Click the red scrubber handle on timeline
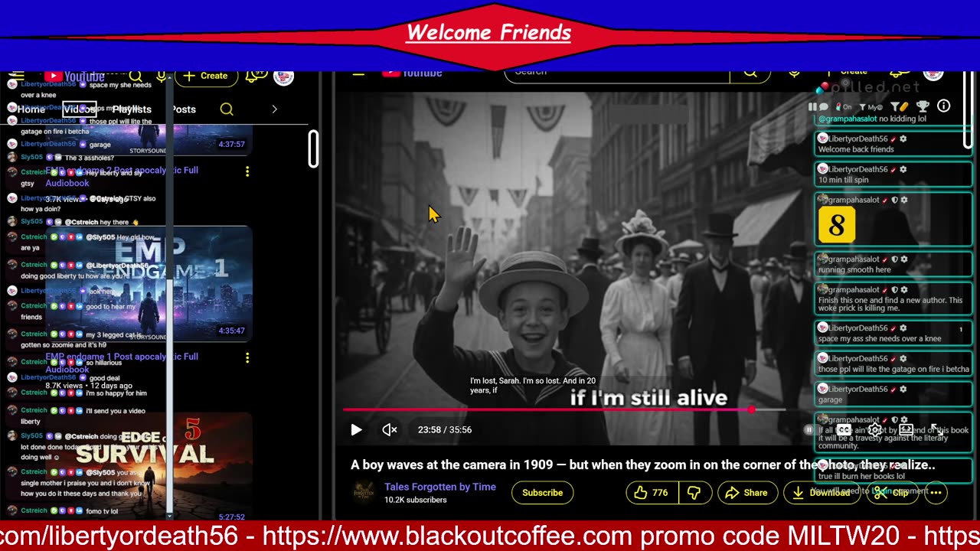Image resolution: width=980 pixels, height=551 pixels. tap(751, 410)
